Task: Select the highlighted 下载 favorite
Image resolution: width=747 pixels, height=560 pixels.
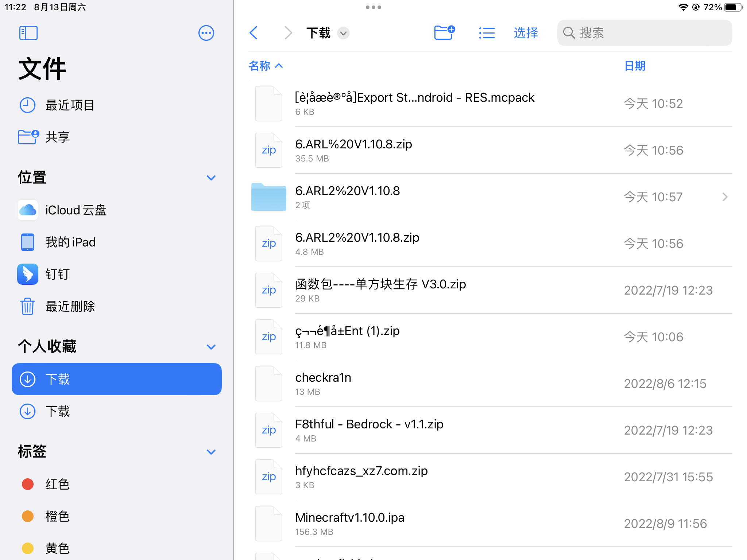Action: [x=117, y=379]
